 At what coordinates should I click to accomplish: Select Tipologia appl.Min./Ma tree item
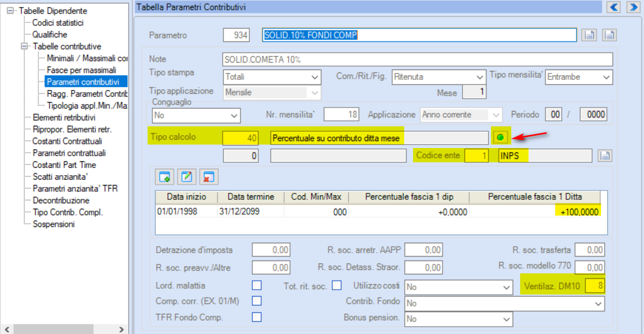coord(87,106)
